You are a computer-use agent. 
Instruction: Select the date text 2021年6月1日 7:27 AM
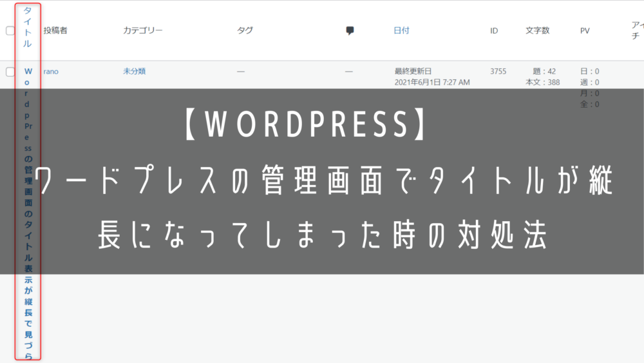point(432,83)
